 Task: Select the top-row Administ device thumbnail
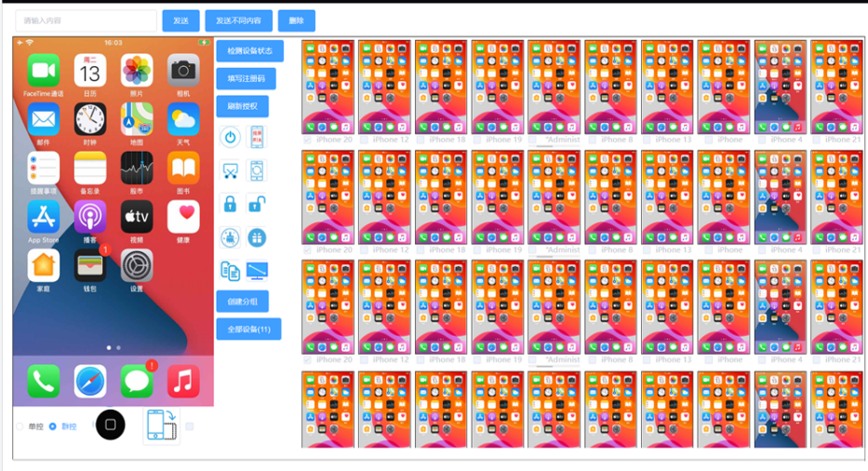click(554, 87)
